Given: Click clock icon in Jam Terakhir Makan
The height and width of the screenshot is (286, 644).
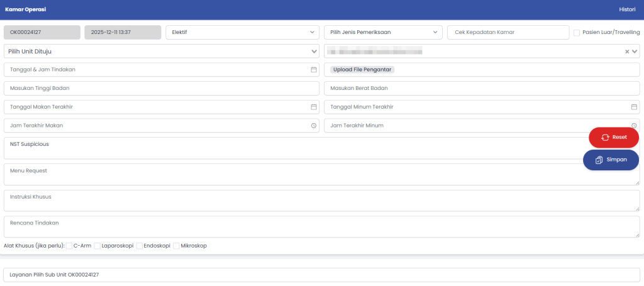Looking at the screenshot, I should [x=313, y=126].
